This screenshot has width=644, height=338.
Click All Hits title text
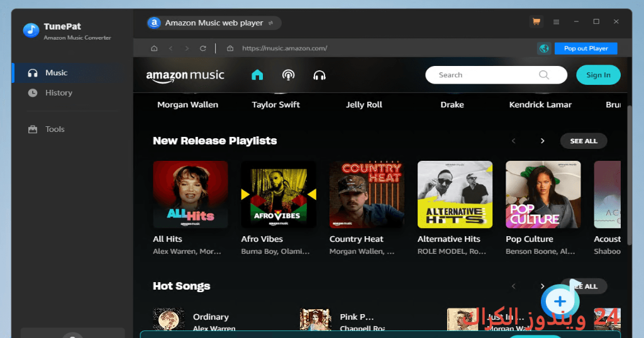[x=167, y=239]
